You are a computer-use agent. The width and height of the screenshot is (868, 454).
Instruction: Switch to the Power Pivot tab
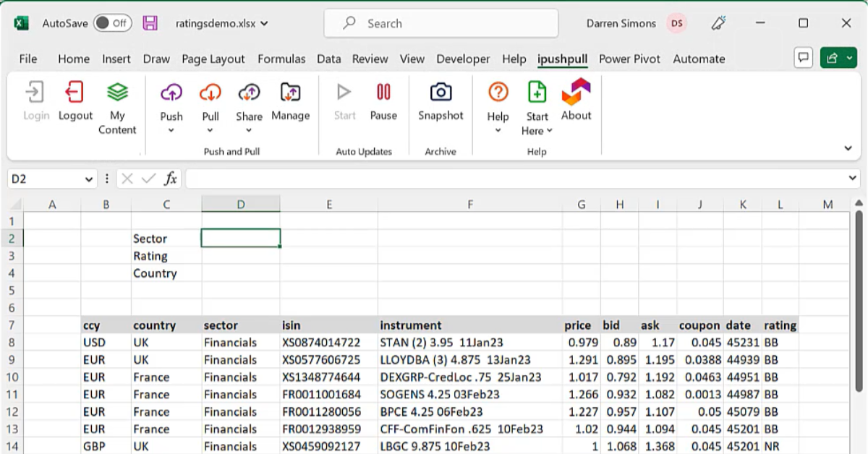click(x=630, y=59)
